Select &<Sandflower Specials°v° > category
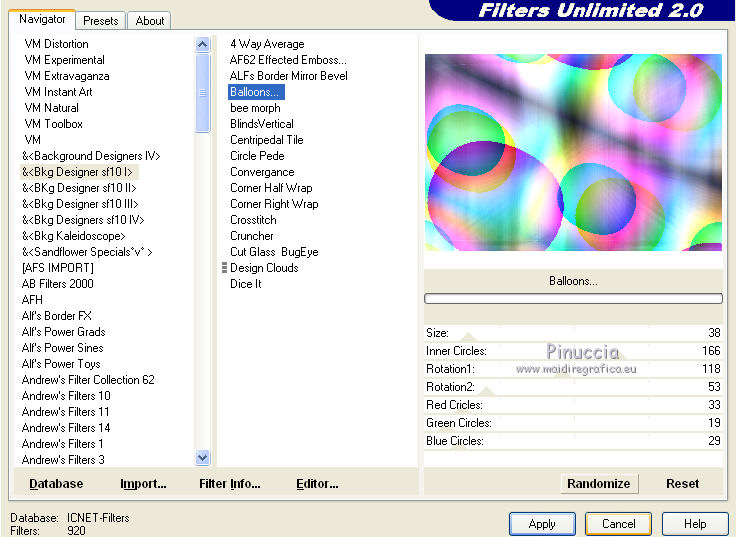The height and width of the screenshot is (537, 736). [x=87, y=252]
